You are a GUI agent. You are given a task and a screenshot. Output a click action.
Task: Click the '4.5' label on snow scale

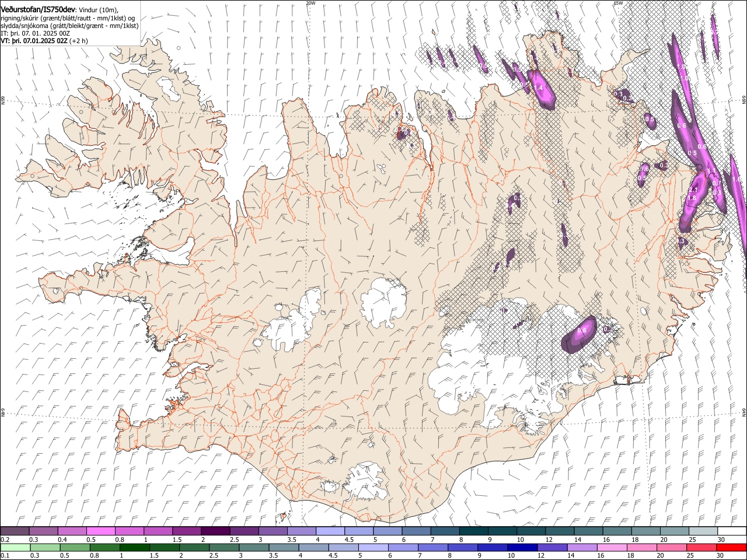[x=349, y=540]
